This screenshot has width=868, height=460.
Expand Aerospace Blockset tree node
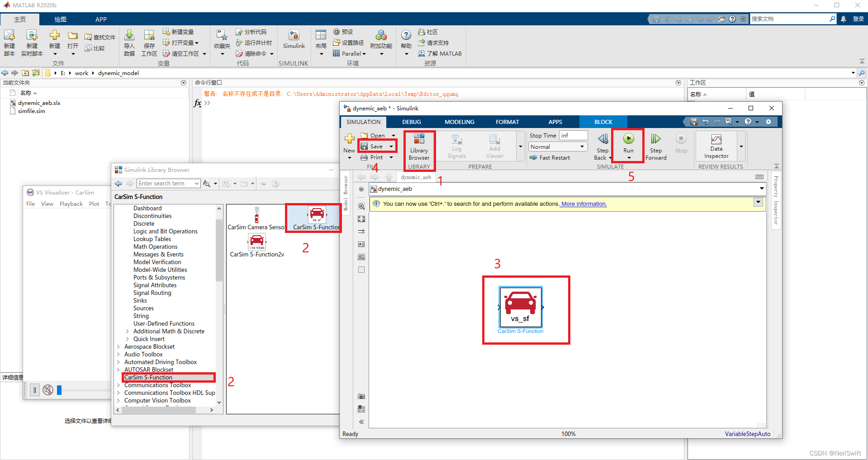[119, 347]
